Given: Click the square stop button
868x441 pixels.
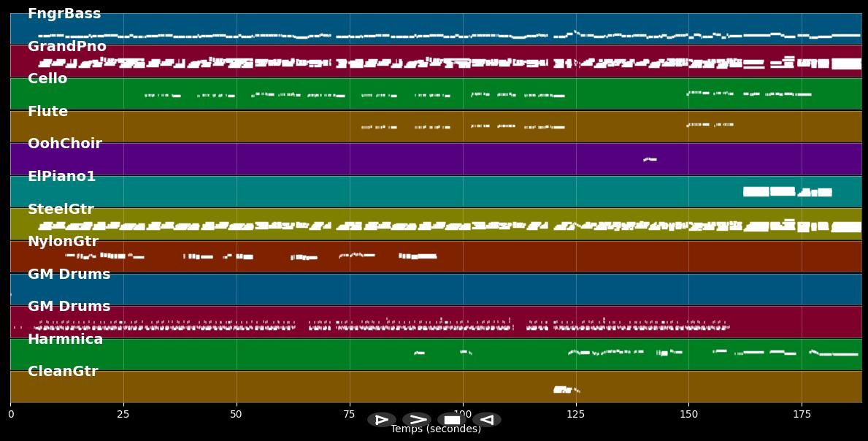Looking at the screenshot, I should (x=452, y=420).
